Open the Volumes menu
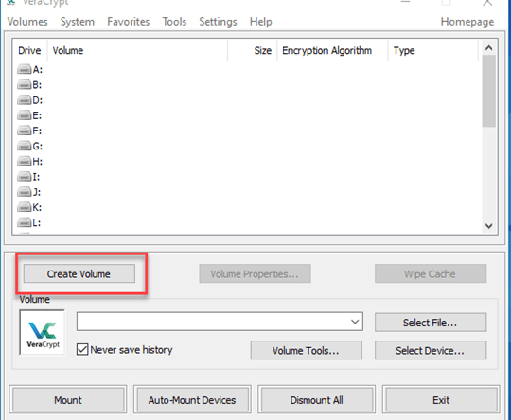 [x=27, y=22]
